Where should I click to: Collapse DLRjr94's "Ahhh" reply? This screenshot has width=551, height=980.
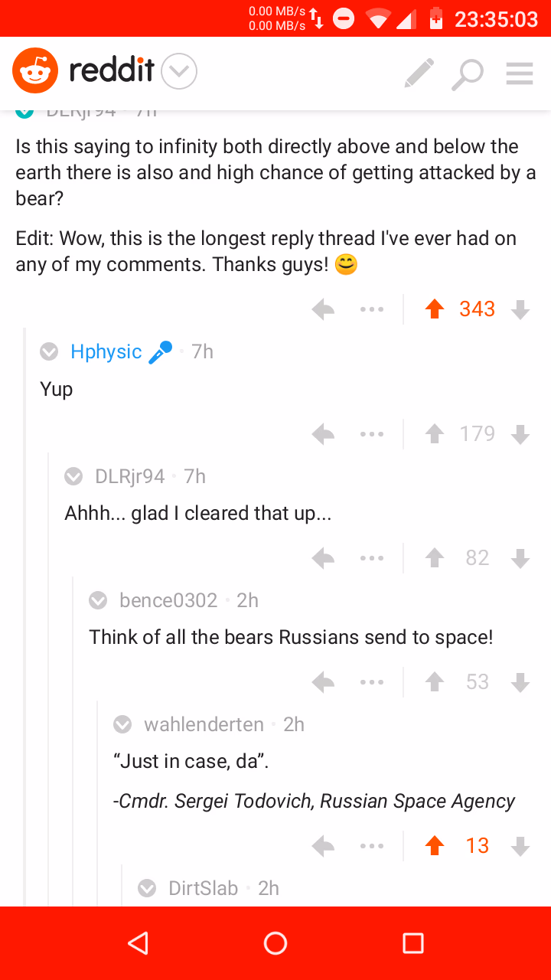[x=73, y=476]
